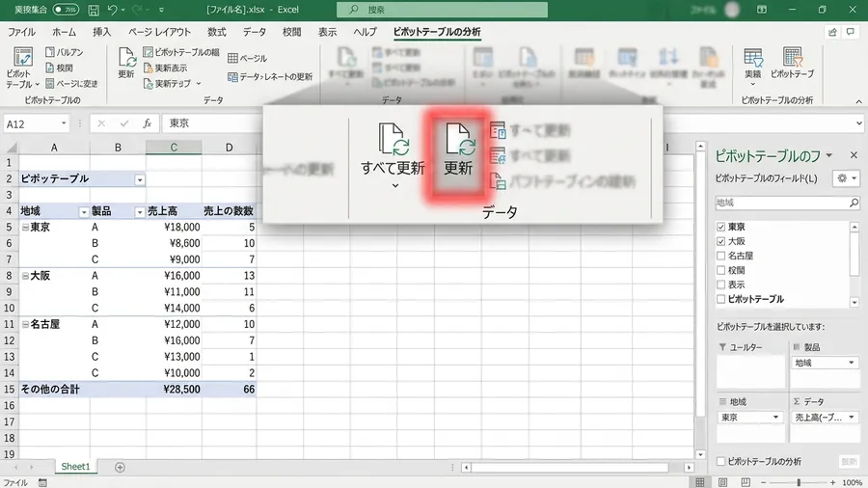Image resolution: width=868 pixels, height=488 pixels.
Task: Select the ページル command
Action: click(247, 58)
